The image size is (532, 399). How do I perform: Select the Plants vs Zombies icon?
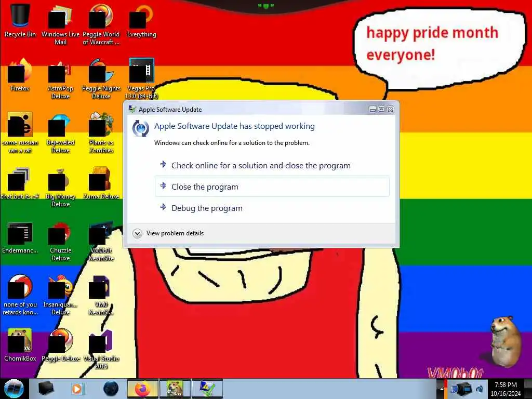[x=101, y=132]
